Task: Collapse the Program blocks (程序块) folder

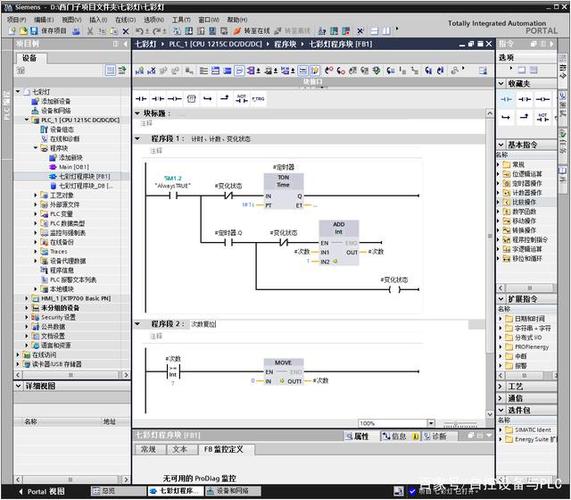Action: pyautogui.click(x=35, y=148)
